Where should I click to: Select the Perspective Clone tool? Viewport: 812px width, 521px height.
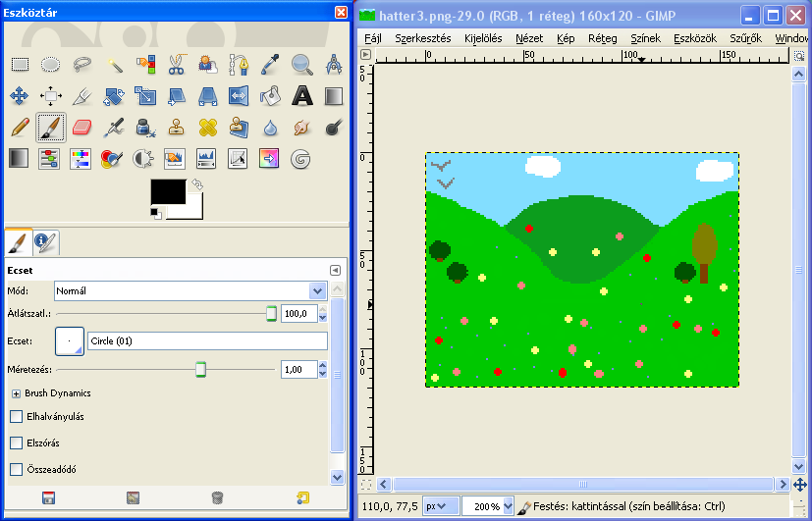[x=239, y=128]
